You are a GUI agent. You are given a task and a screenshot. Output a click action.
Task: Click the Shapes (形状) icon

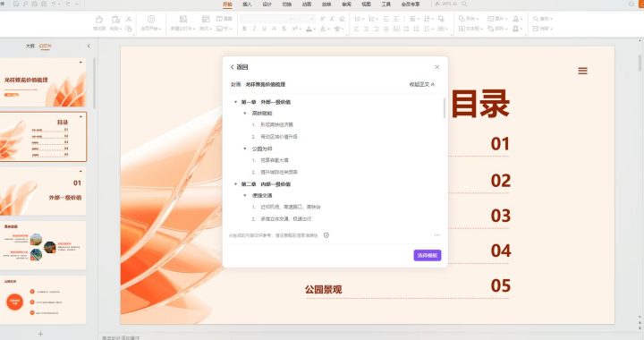[462, 19]
